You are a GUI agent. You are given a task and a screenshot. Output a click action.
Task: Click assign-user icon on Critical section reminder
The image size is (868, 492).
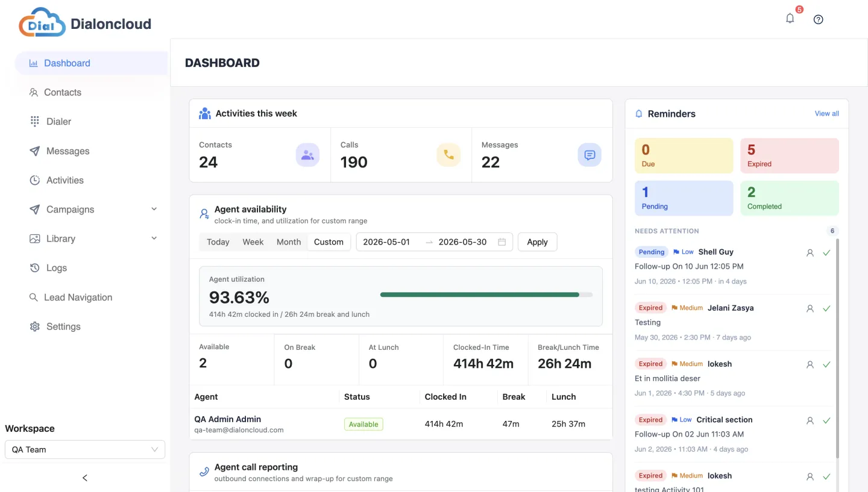click(x=810, y=420)
